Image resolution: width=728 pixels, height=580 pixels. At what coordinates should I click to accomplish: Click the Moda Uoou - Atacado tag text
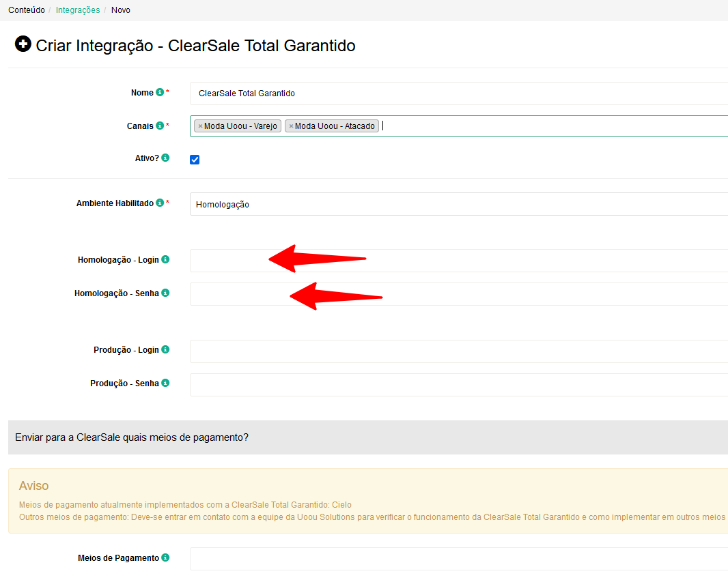335,126
